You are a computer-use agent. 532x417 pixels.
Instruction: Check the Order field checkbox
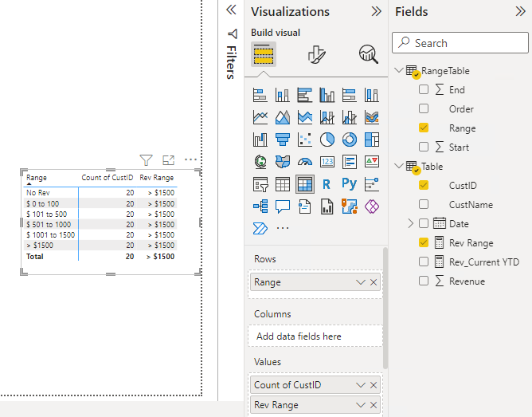pos(424,108)
